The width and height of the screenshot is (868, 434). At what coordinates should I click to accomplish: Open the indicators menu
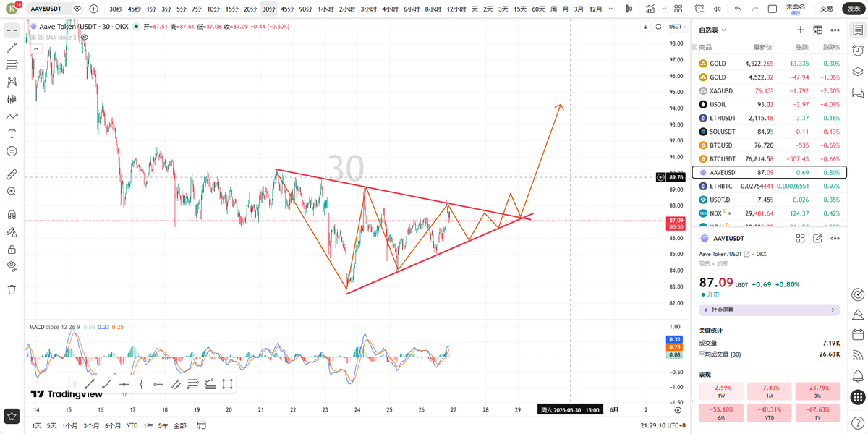pos(650,9)
